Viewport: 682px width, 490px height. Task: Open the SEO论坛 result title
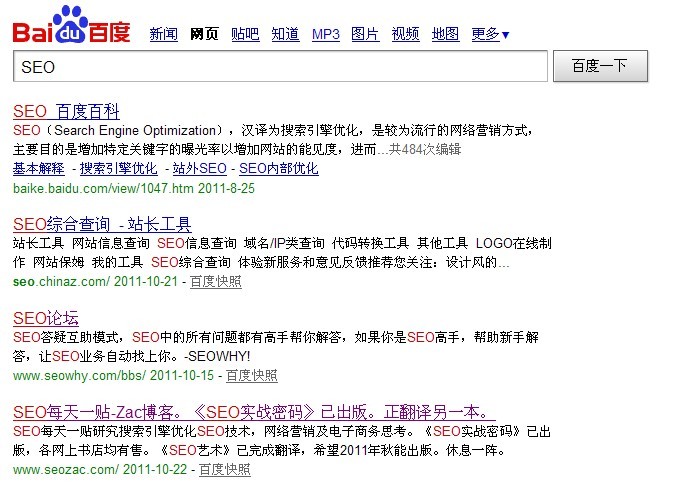[46, 318]
